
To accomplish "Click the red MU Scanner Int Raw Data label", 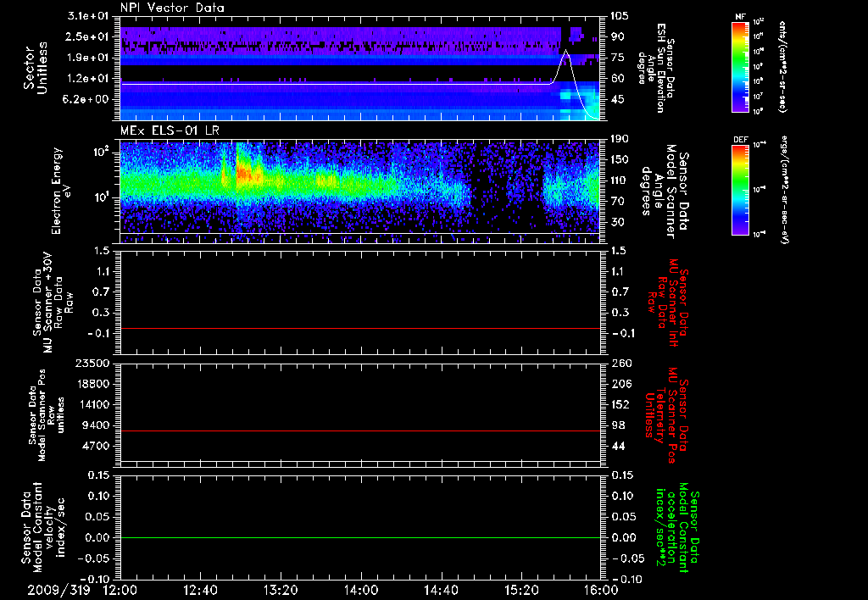I will click(x=666, y=303).
